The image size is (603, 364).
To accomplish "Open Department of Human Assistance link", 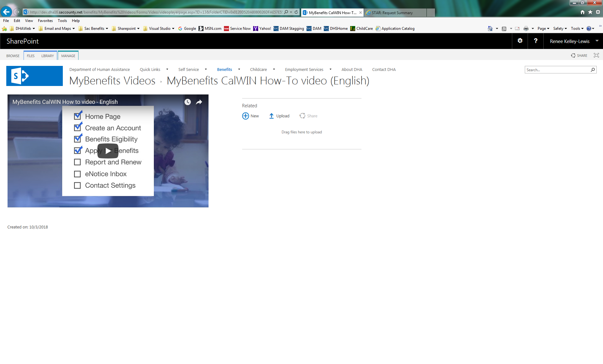I will 100,69.
